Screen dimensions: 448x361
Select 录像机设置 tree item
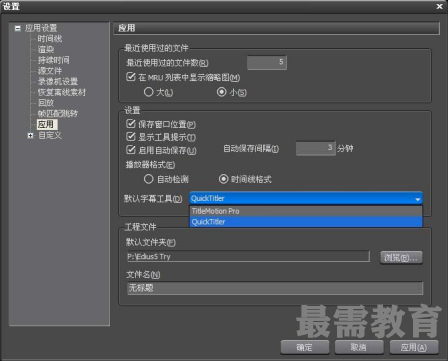58,81
